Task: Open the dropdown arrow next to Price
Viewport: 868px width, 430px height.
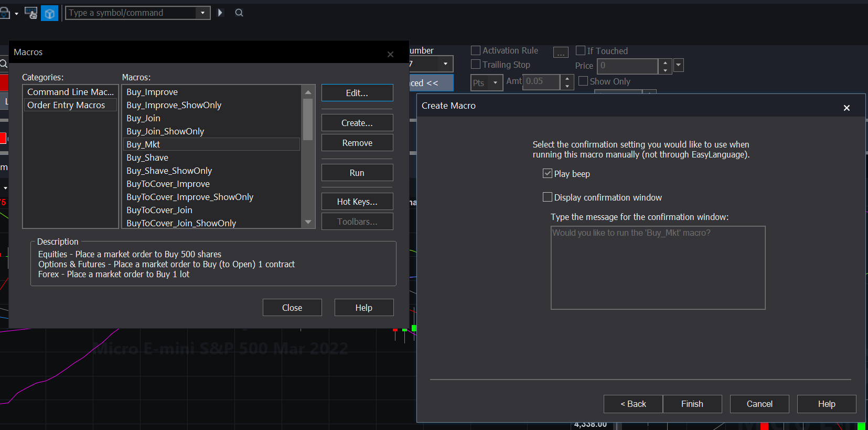Action: (x=679, y=65)
